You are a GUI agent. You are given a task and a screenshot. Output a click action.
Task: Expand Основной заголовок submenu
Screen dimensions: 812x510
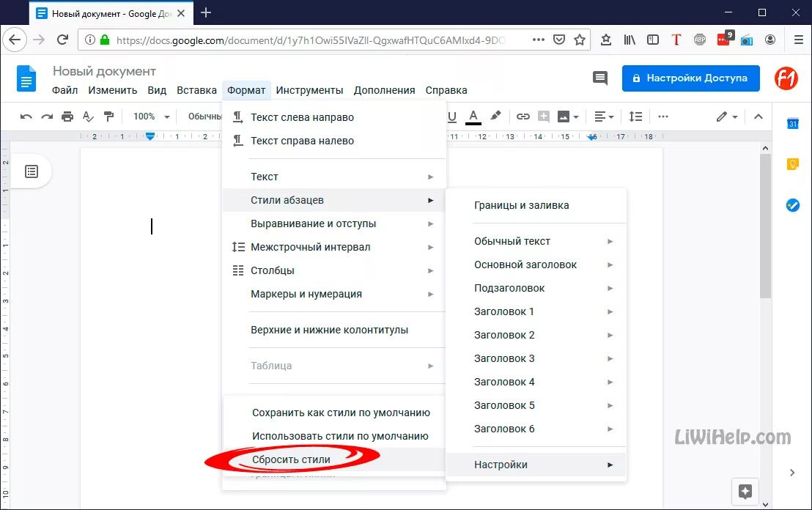pos(536,265)
